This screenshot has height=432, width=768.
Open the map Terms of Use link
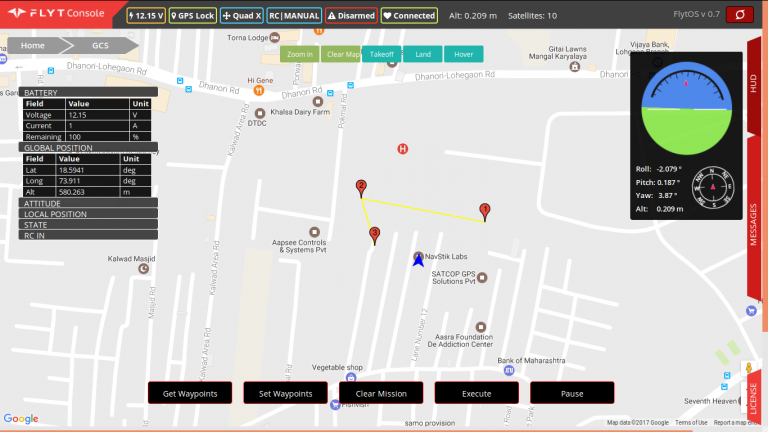tap(691, 422)
